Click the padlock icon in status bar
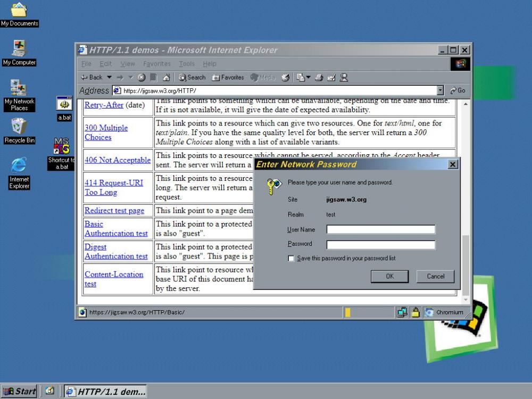 coord(415,312)
